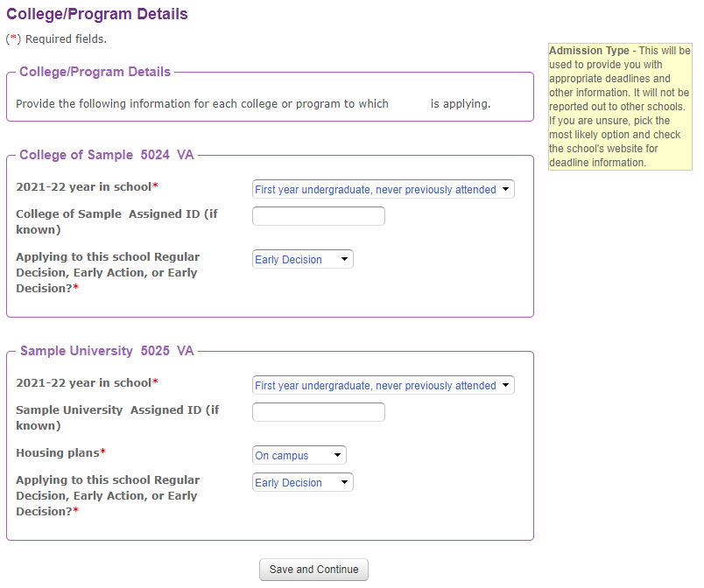Viewport: 704px width, 588px height.
Task: Click inside Sample University's ID input box
Action: [x=318, y=411]
